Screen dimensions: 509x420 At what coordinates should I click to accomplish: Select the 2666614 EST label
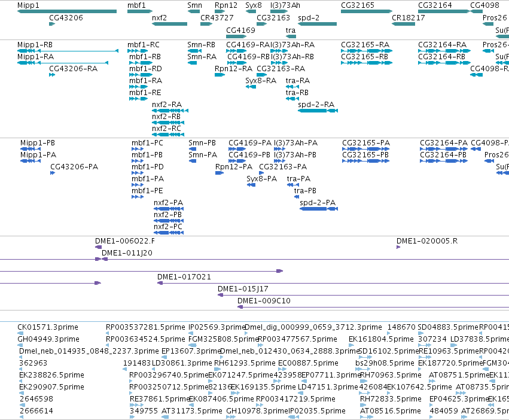point(36,411)
